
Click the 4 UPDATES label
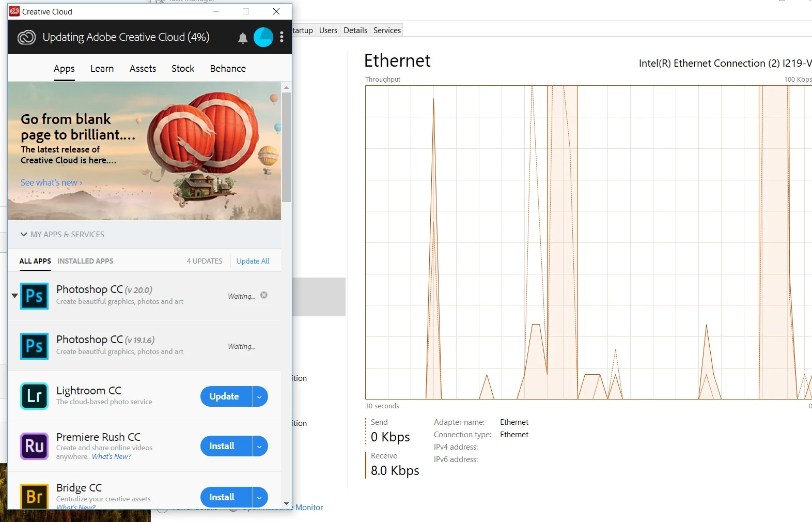[205, 261]
